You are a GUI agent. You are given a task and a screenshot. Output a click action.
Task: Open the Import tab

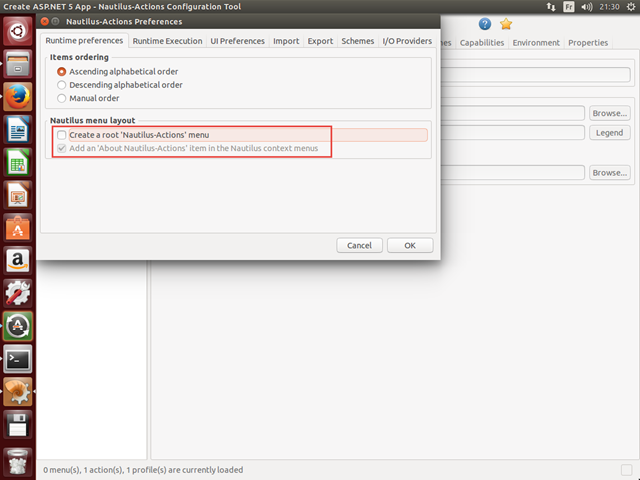[x=286, y=41]
